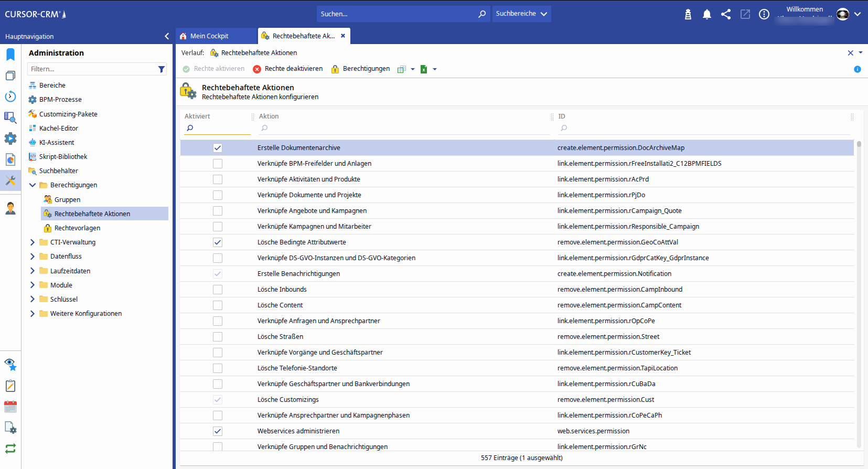Click the Excel export icon

424,69
